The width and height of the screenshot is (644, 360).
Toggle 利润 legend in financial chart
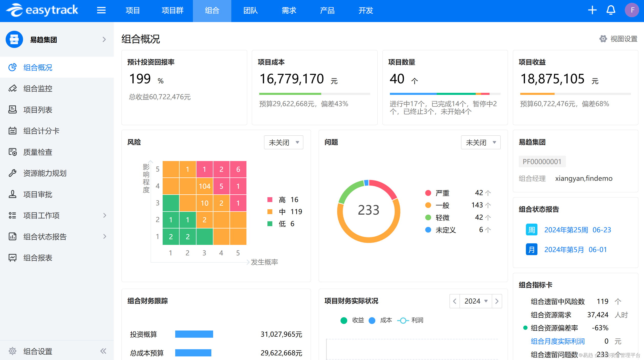click(410, 320)
